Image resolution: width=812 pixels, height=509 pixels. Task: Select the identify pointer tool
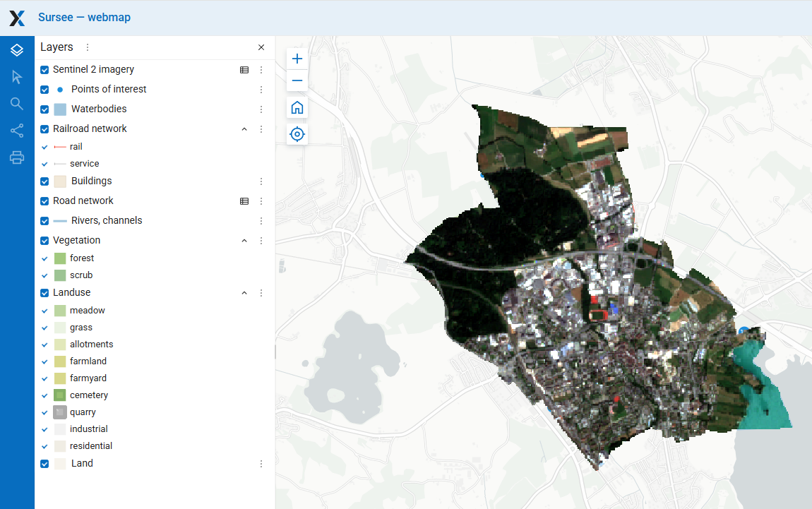click(17, 77)
